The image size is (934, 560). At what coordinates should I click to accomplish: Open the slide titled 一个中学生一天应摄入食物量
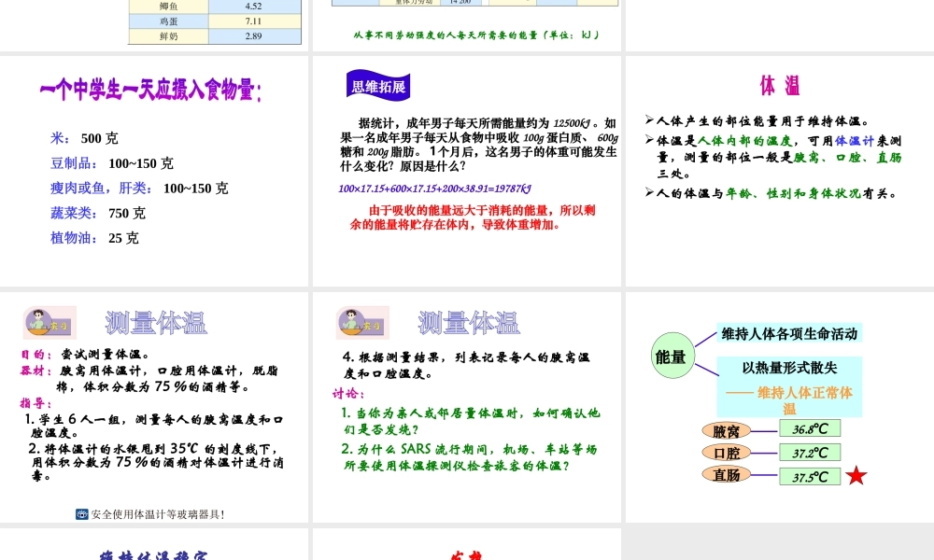point(154,171)
